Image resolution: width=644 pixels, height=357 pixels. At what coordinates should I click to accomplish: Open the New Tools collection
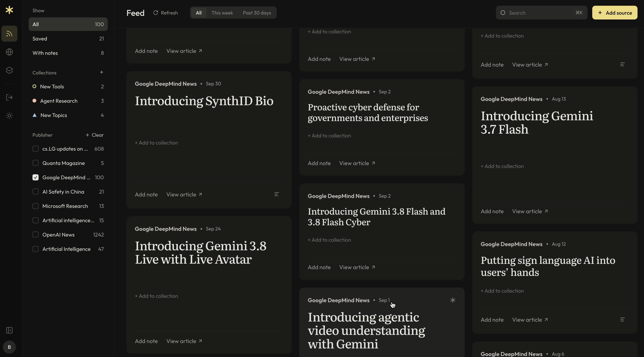[x=68, y=86]
